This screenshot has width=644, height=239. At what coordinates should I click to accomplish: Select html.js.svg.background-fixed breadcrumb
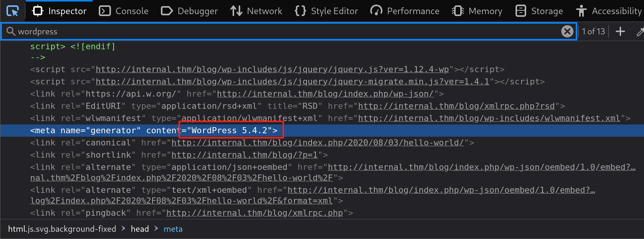(62, 229)
